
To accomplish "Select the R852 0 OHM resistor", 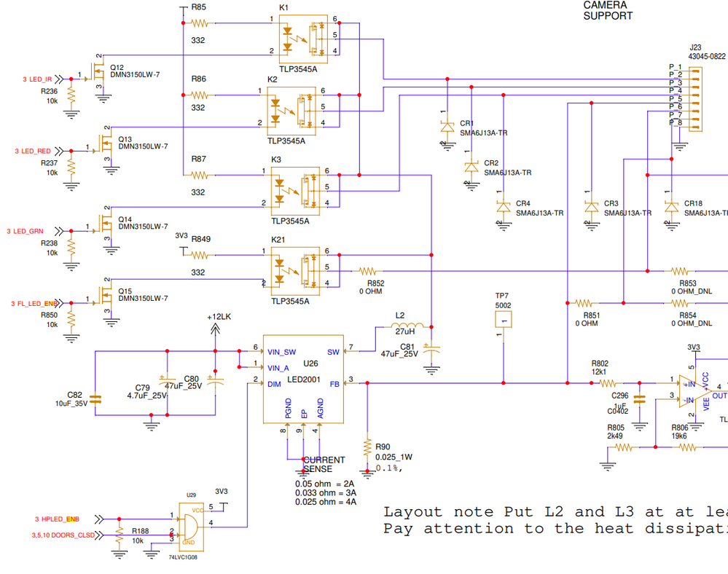I will [367, 271].
